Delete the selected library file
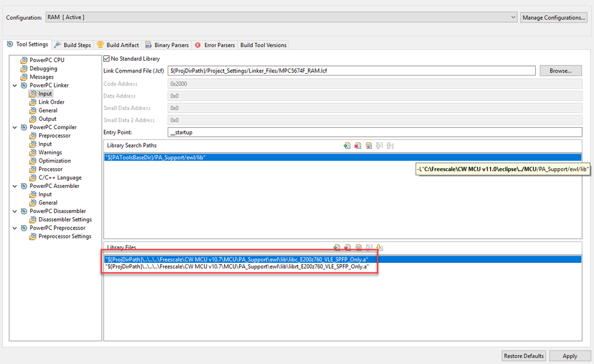This screenshot has width=594, height=364. (348, 247)
